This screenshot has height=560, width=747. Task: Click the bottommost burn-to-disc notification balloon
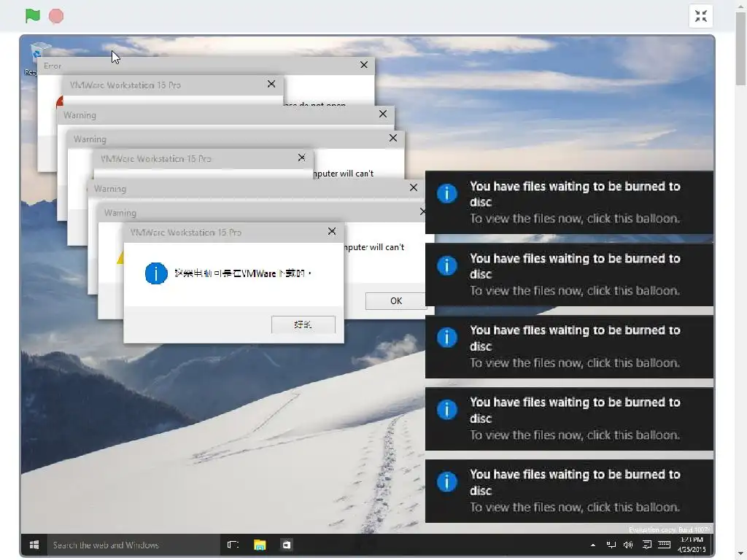click(569, 491)
